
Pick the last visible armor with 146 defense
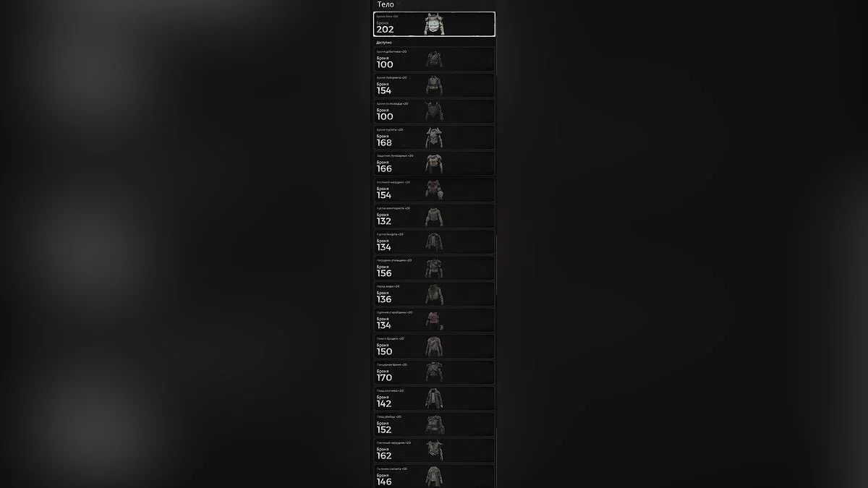(x=434, y=476)
